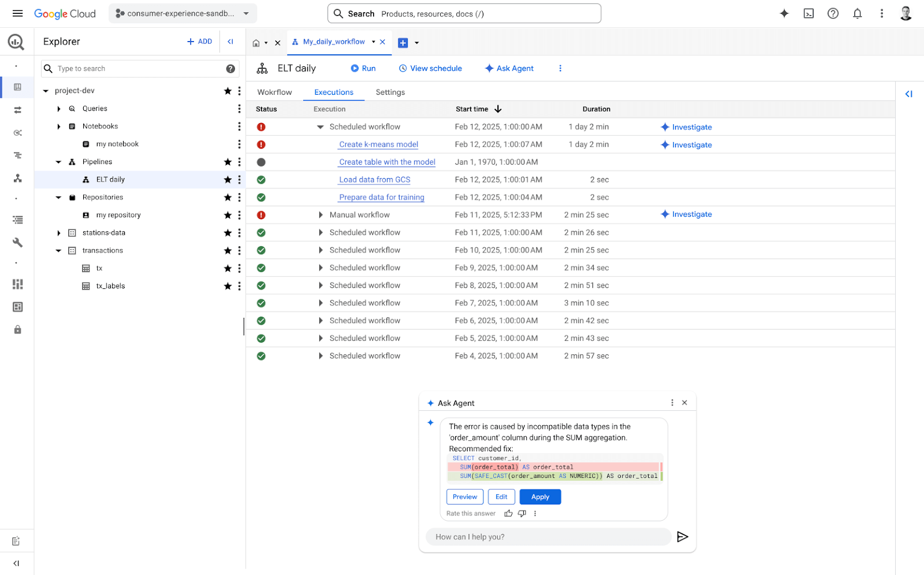Open the new tab dropdown arrow
The width and height of the screenshot is (924, 575).
click(x=417, y=43)
